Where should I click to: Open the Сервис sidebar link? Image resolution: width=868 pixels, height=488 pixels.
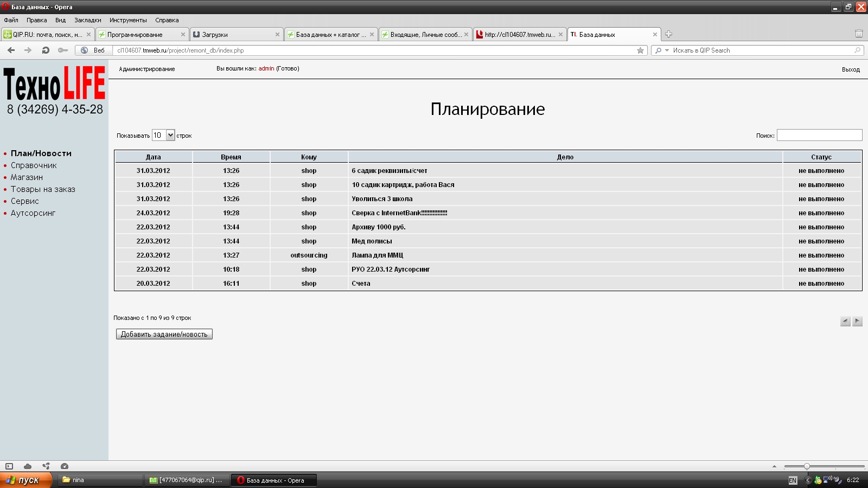[25, 201]
